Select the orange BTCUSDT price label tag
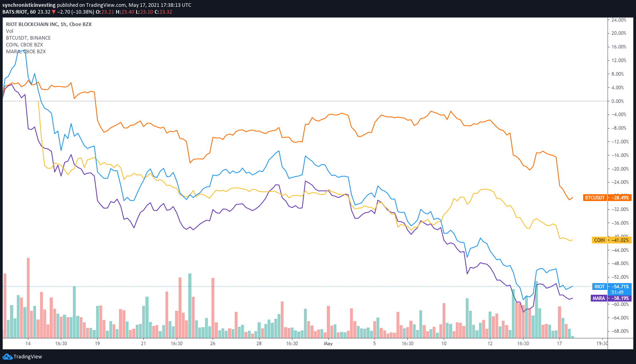 595,198
